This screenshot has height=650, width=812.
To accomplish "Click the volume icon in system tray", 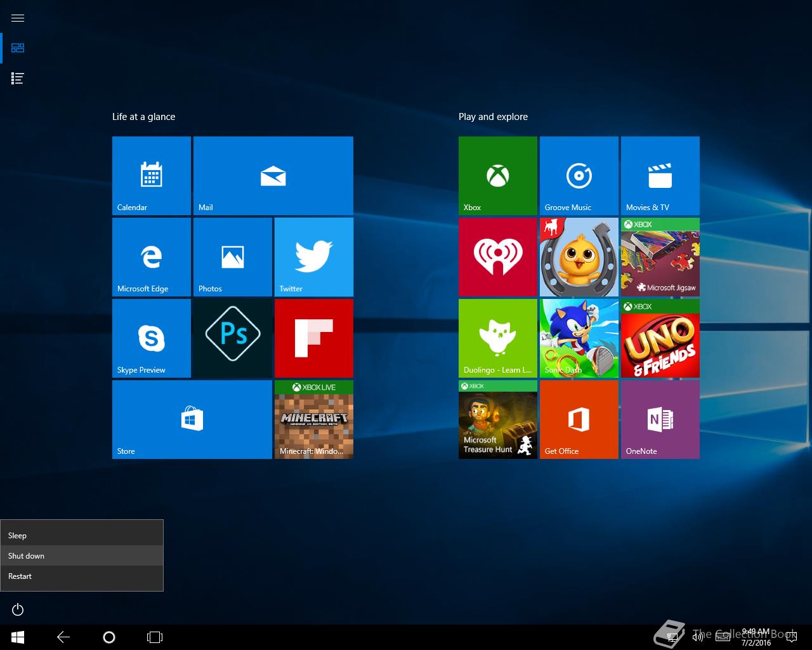I will [x=697, y=637].
